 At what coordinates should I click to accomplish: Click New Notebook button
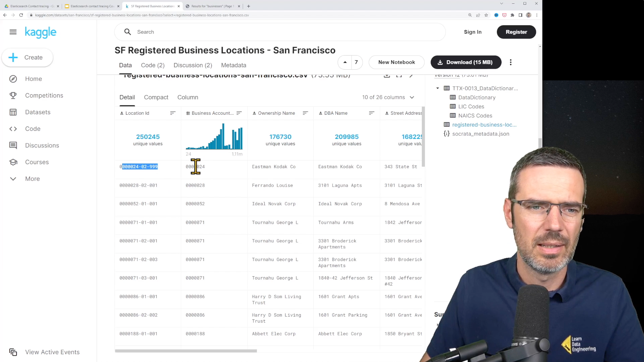coord(397,62)
